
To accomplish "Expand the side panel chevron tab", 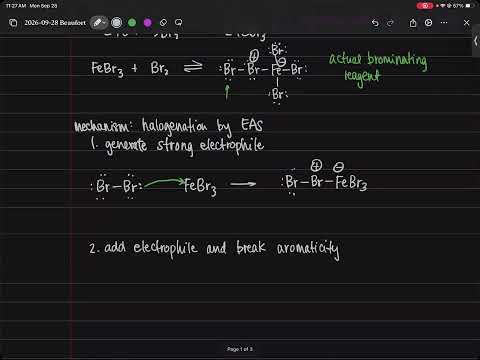I will pos(476,41).
